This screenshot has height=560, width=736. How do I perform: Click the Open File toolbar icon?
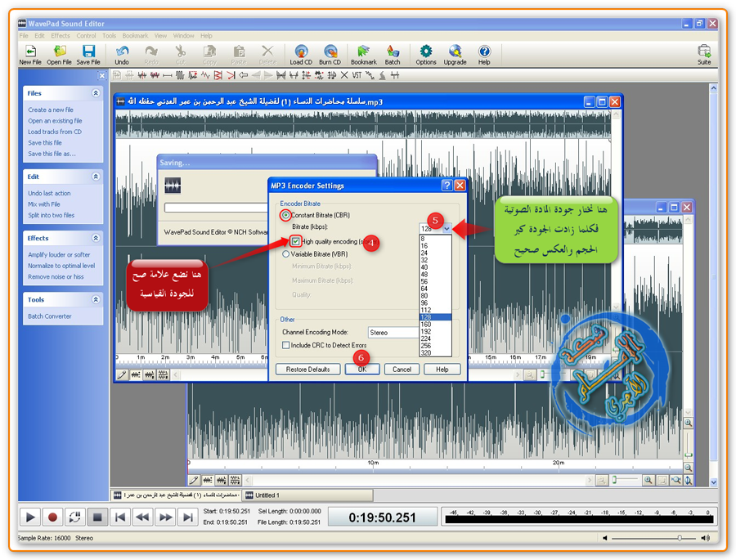point(59,52)
